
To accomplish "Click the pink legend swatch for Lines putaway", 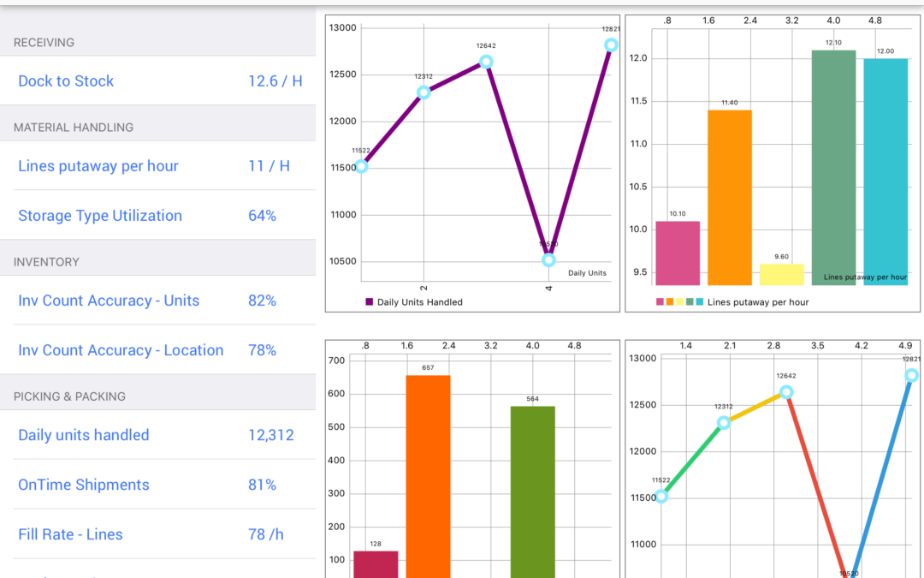I will pyautogui.click(x=660, y=302).
